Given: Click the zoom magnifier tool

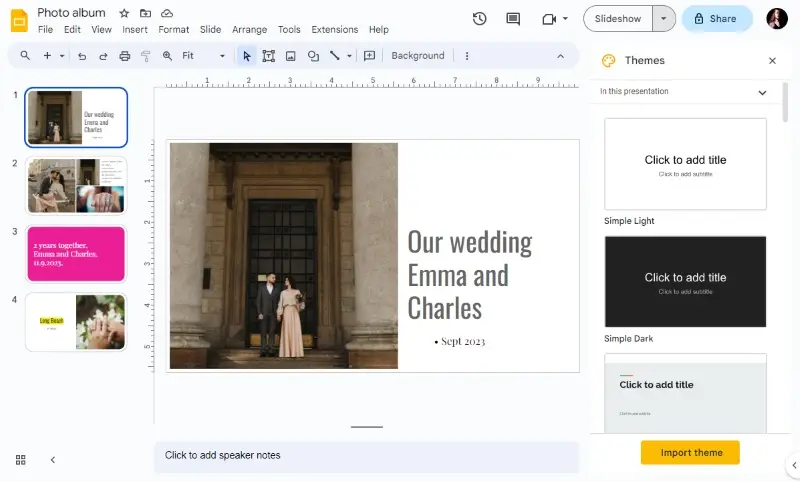Looking at the screenshot, I should click(167, 56).
